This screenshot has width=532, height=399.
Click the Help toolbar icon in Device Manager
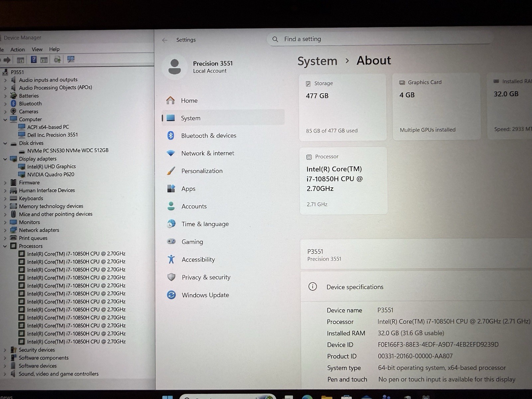34,60
